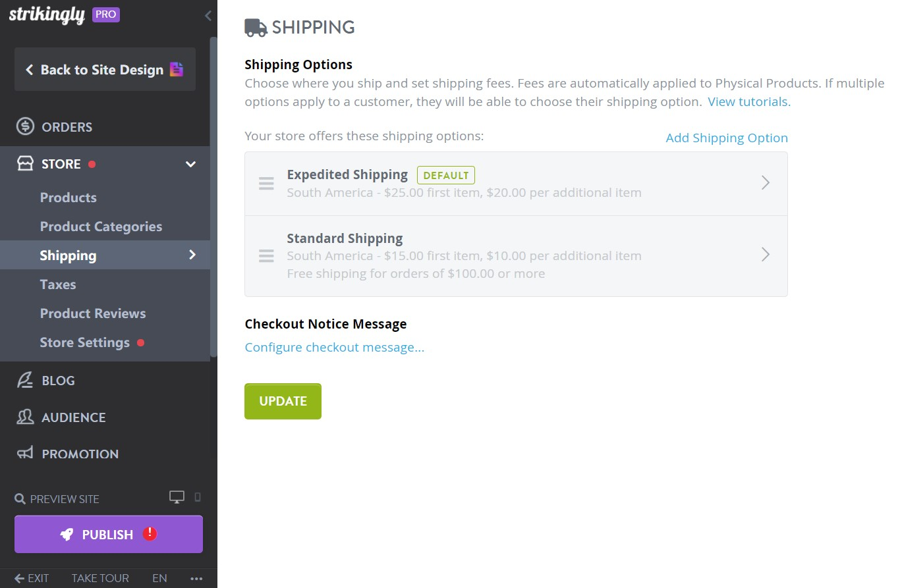Open Add Shipping Option

click(x=727, y=138)
